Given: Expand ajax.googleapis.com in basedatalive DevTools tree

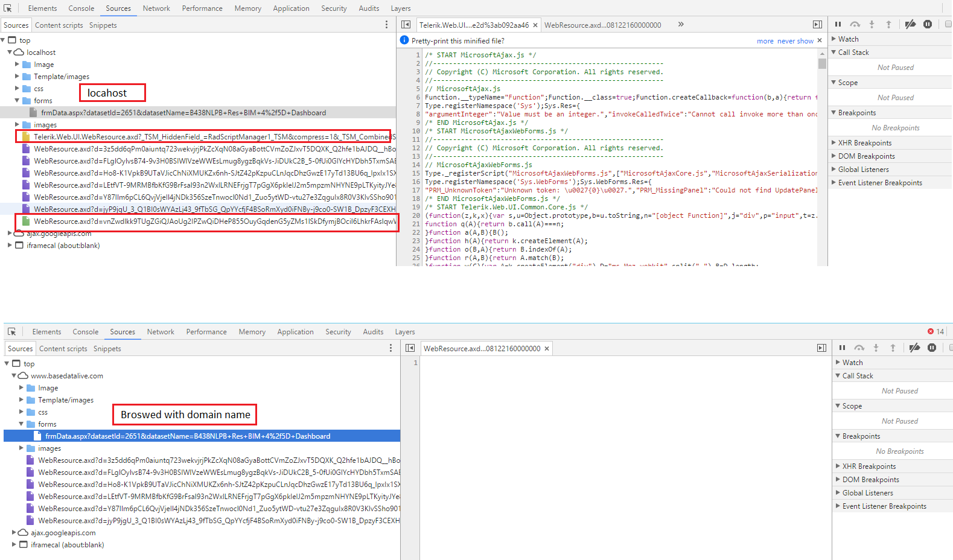Looking at the screenshot, I should point(14,533).
